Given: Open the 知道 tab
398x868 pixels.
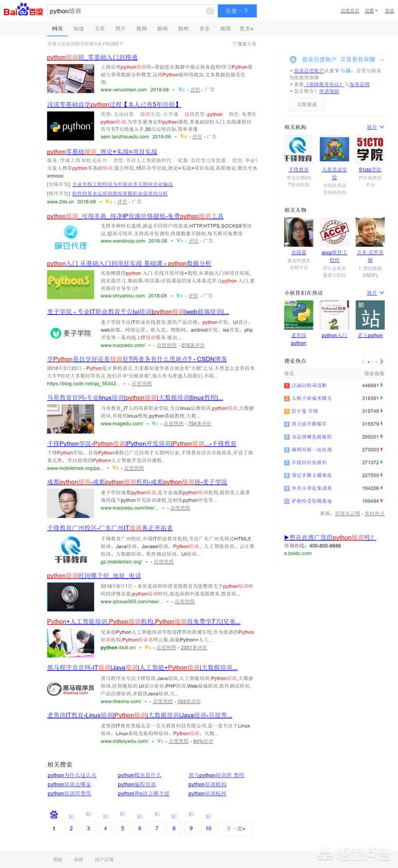Looking at the screenshot, I should click(78, 29).
